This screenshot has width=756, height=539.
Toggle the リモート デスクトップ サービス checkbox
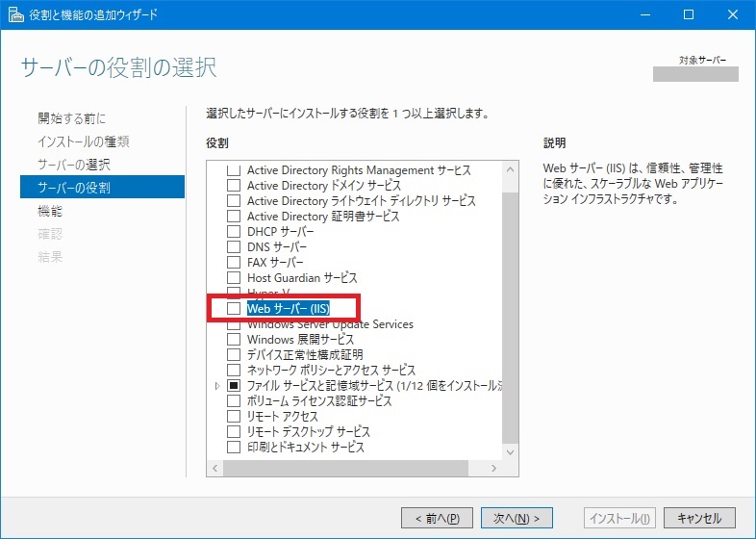click(x=233, y=432)
